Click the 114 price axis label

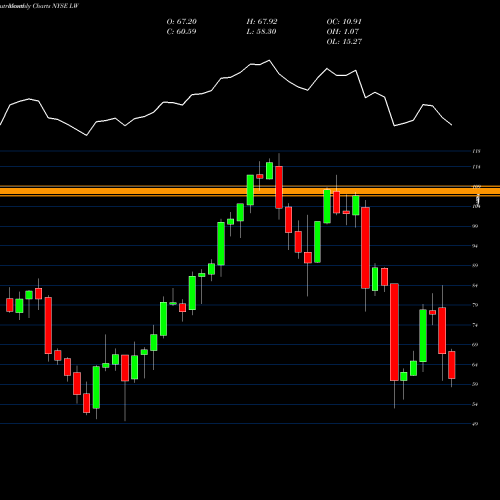point(476,167)
